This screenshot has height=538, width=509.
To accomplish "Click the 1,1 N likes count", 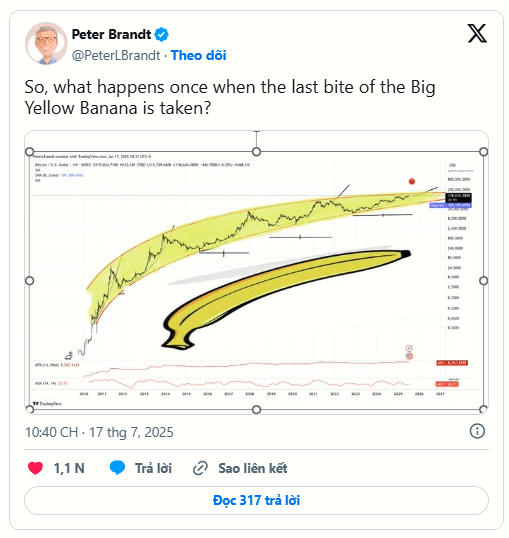I will pyautogui.click(x=69, y=468).
